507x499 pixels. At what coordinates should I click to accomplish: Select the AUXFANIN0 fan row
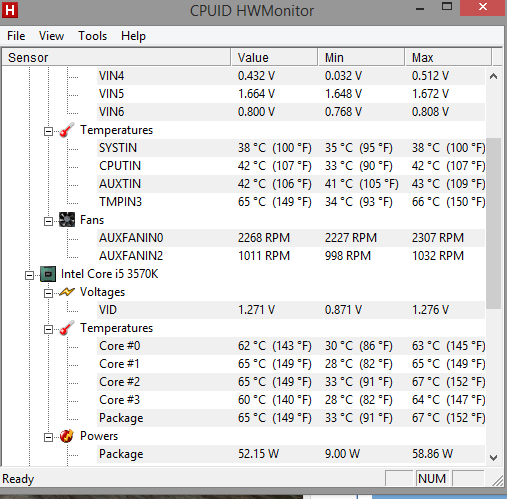291,238
